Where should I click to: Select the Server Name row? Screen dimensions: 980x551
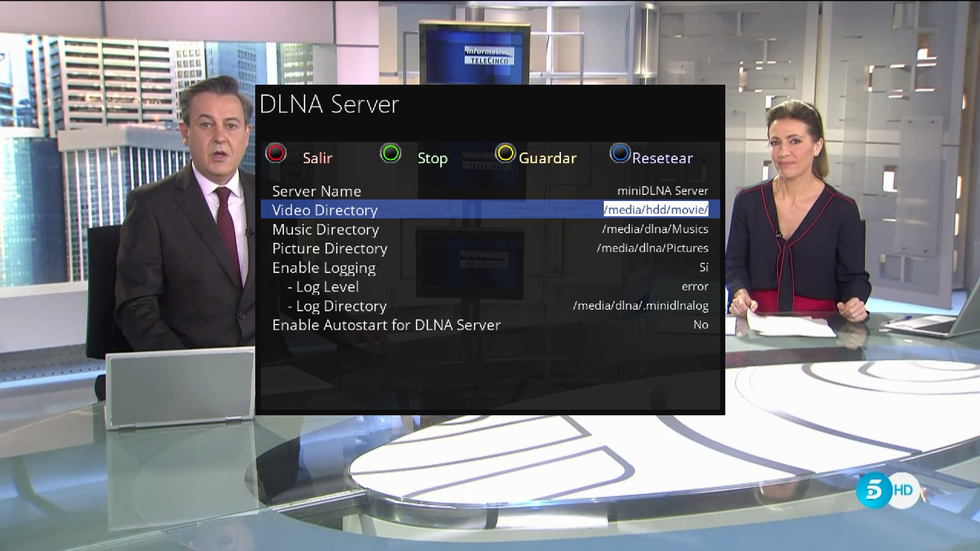pos(316,191)
